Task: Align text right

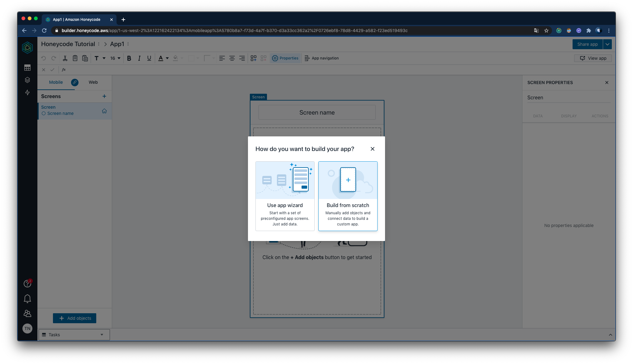Action: click(242, 58)
